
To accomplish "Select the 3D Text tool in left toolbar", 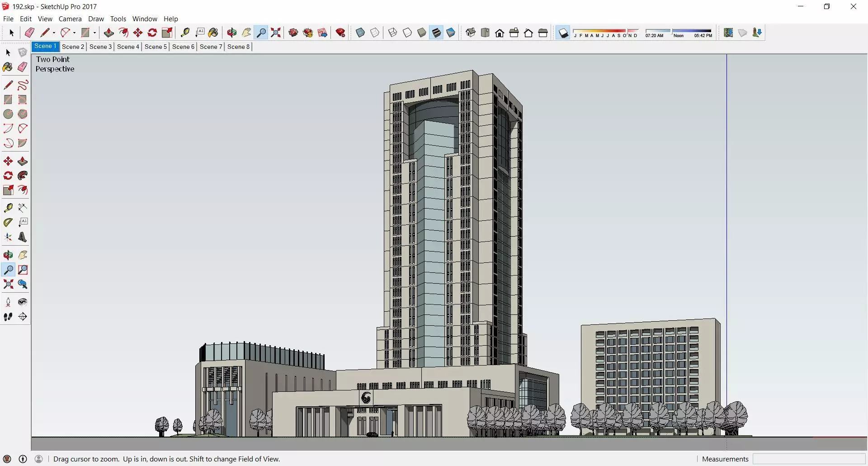I will [23, 237].
